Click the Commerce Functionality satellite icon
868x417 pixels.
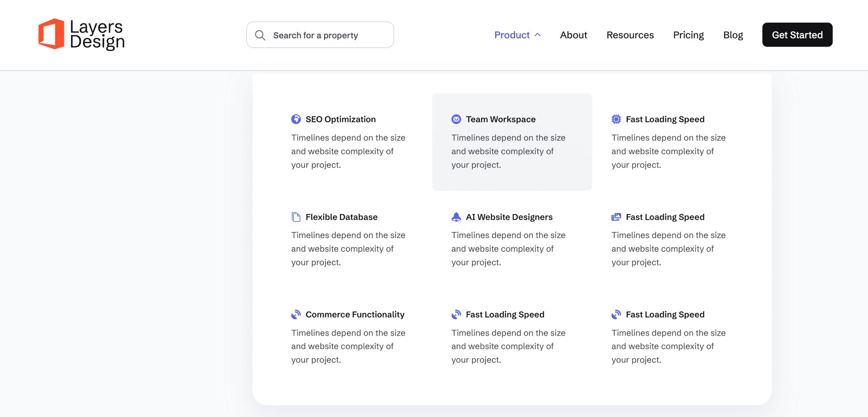click(296, 315)
